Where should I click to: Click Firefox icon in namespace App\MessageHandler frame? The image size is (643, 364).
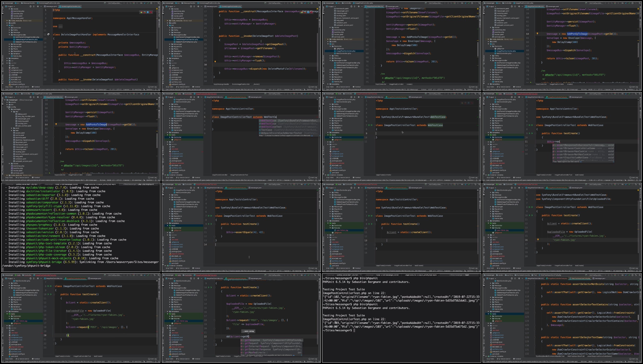[145, 12]
